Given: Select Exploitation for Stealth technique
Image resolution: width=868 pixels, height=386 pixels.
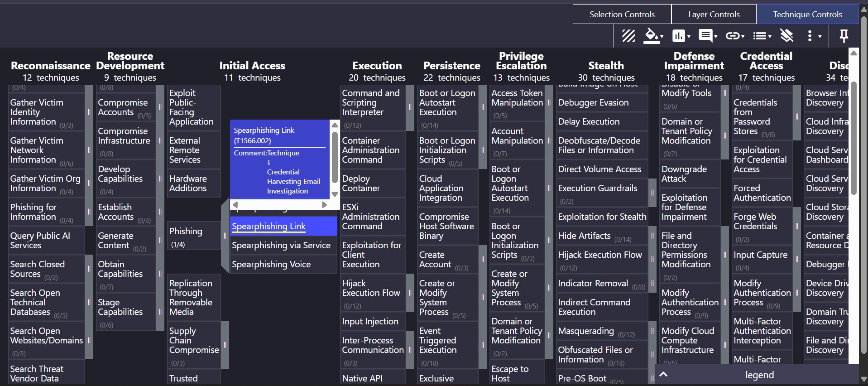Looking at the screenshot, I should point(602,217).
